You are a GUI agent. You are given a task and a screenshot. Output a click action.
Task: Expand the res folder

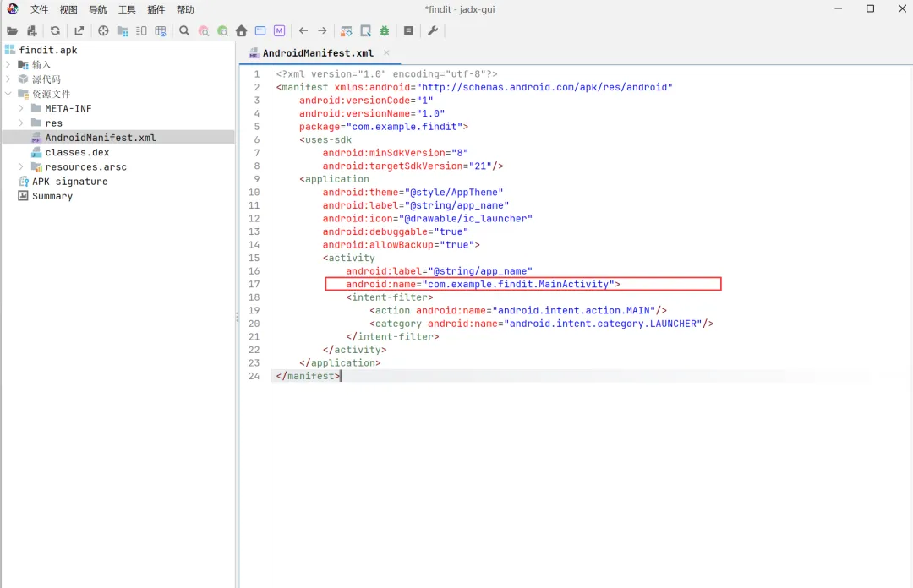point(21,122)
